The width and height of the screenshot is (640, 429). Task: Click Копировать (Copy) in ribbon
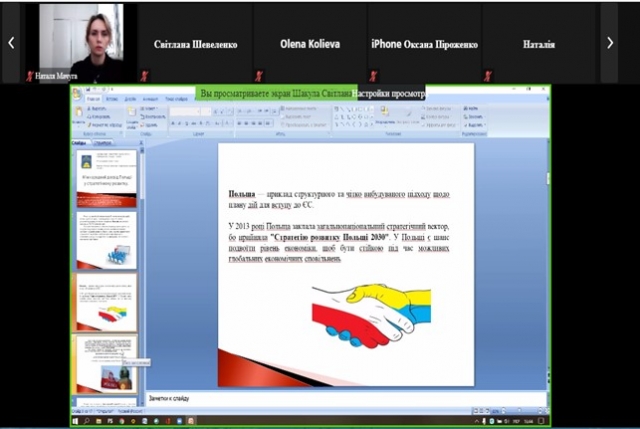click(98, 117)
